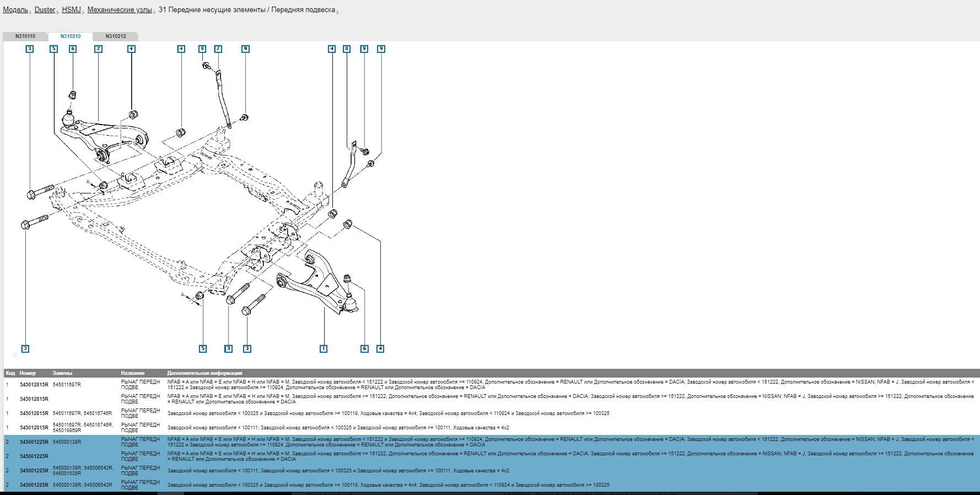
Task: Click replacement part number 545001535R
Action: point(67,474)
